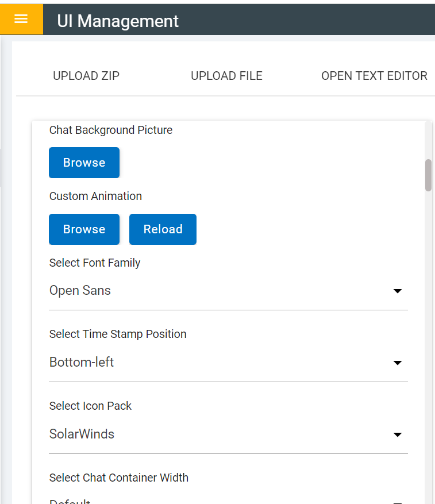The image size is (435, 504).
Task: Open the SolarWinds icon pack selection
Action: [x=228, y=434]
